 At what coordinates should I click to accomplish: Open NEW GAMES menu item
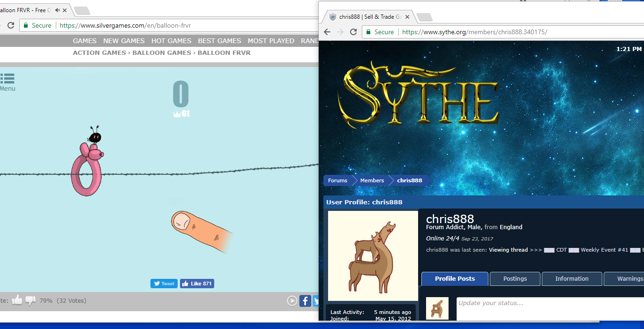pos(124,41)
